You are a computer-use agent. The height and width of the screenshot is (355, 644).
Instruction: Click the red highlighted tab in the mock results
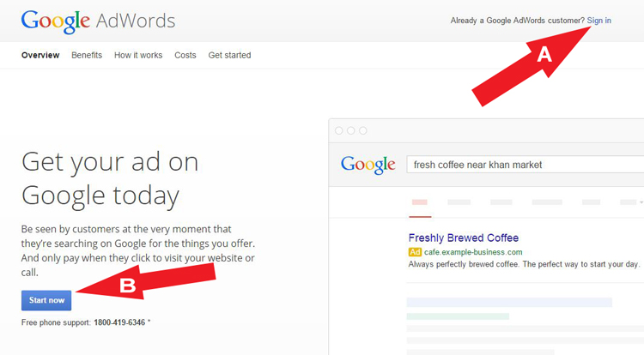[x=420, y=202]
